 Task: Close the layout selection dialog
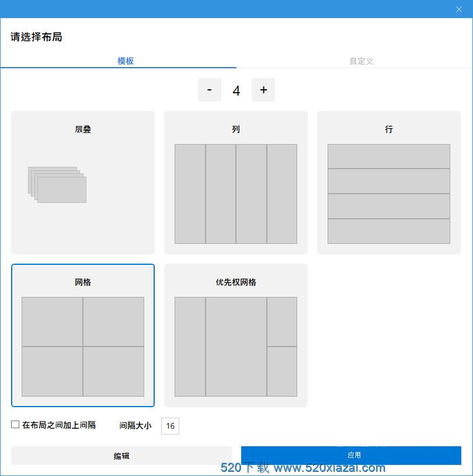coord(458,9)
